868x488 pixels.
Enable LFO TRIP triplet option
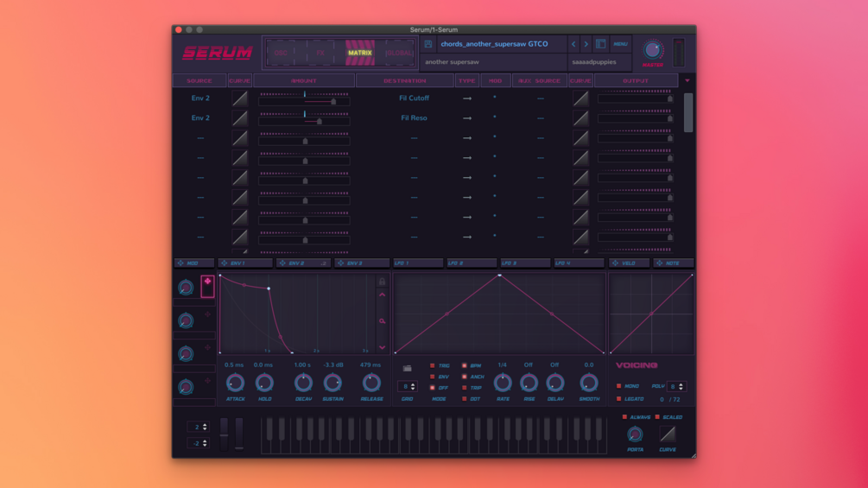pos(465,388)
